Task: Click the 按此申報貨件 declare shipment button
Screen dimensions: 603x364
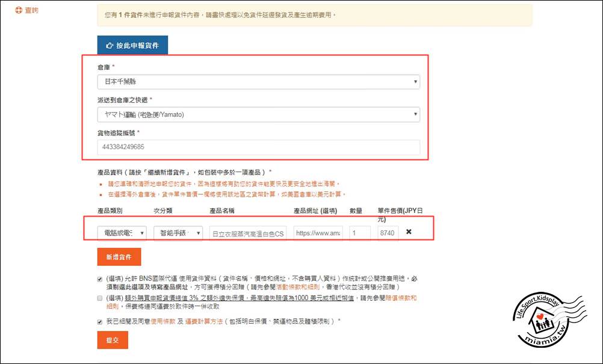Action: pos(132,45)
